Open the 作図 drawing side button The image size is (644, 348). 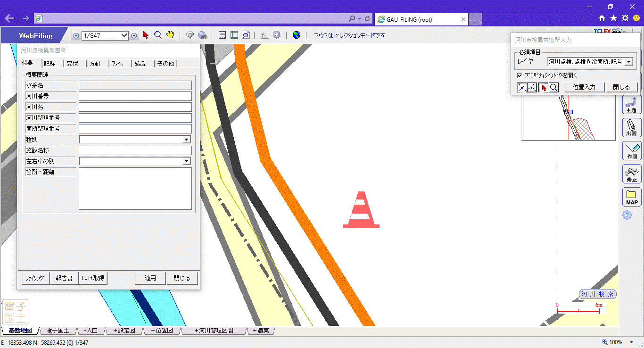click(631, 150)
